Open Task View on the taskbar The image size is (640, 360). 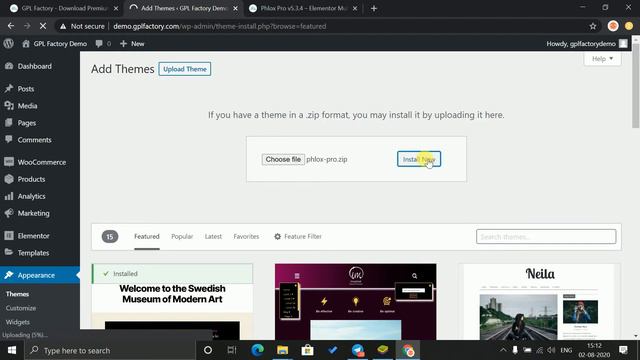click(x=232, y=350)
